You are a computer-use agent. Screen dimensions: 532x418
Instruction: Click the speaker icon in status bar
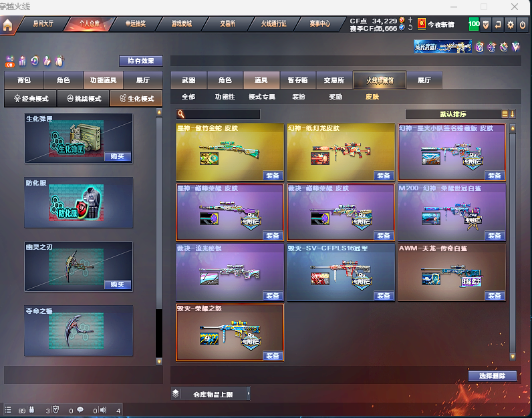[x=104, y=410]
